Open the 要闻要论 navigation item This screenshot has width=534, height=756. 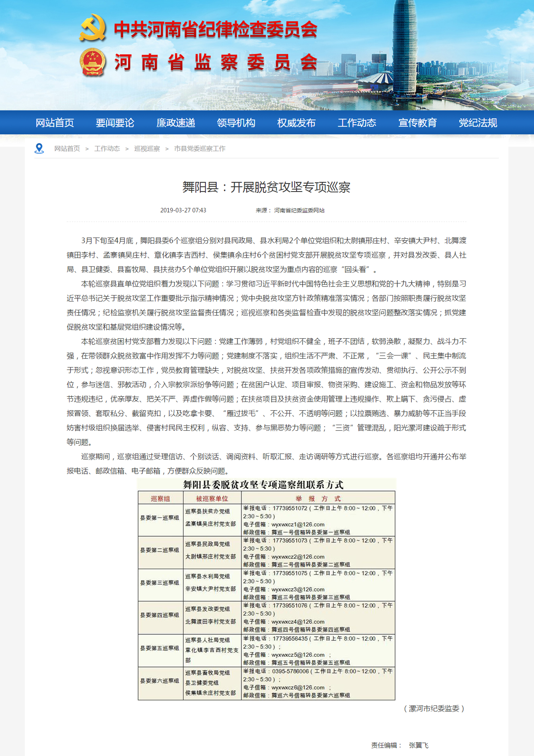(x=115, y=123)
